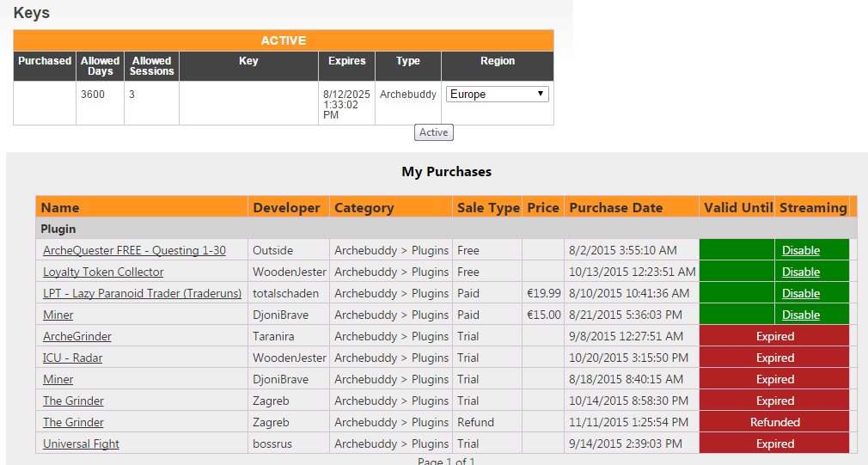Disable streaming for Loyalty Token Collector
This screenshot has width=868, height=465.
click(800, 272)
